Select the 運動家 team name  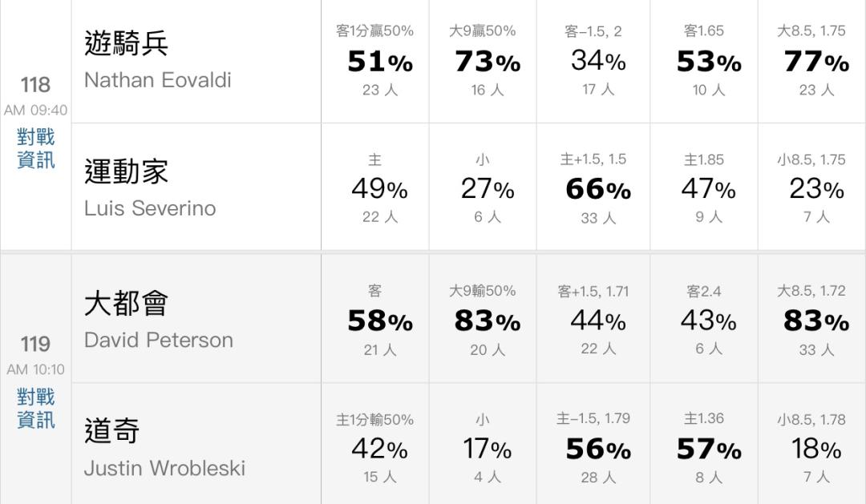(x=126, y=171)
